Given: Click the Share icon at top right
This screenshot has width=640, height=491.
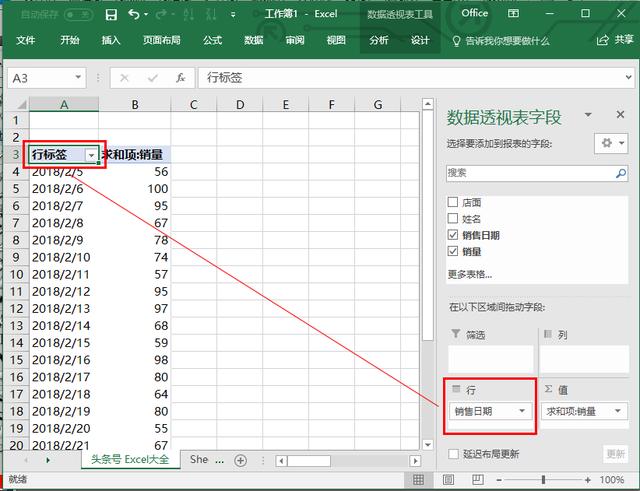Looking at the screenshot, I should (x=602, y=40).
